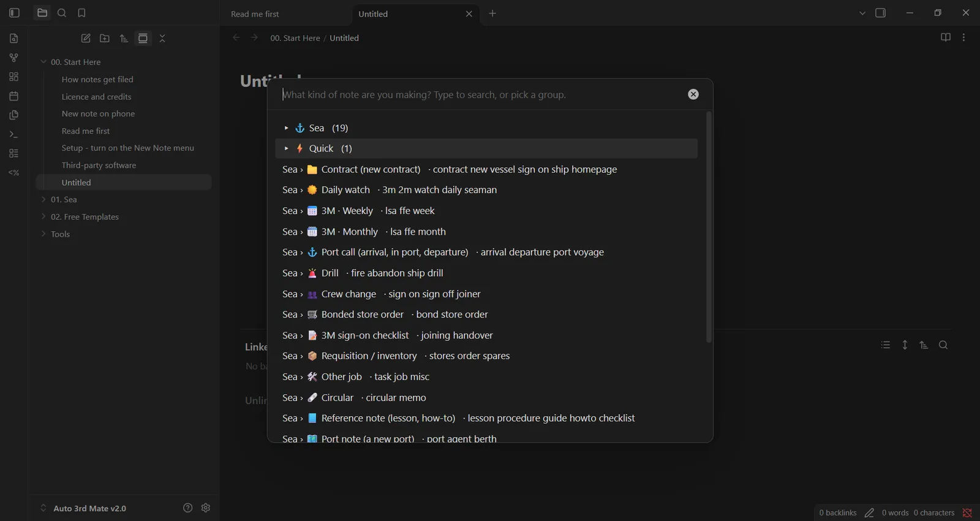Expand the Quick (1) group
This screenshot has height=521, width=980.
486,148
